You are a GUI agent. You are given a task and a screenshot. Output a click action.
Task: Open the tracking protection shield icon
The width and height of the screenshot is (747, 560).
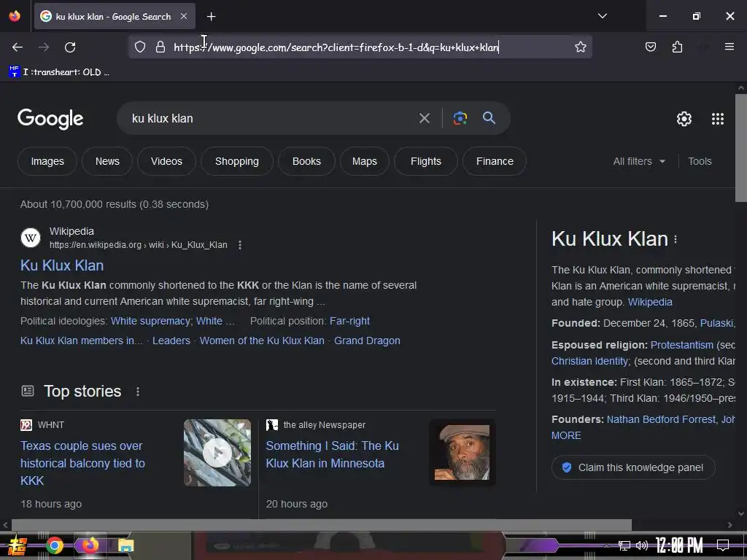(x=139, y=47)
